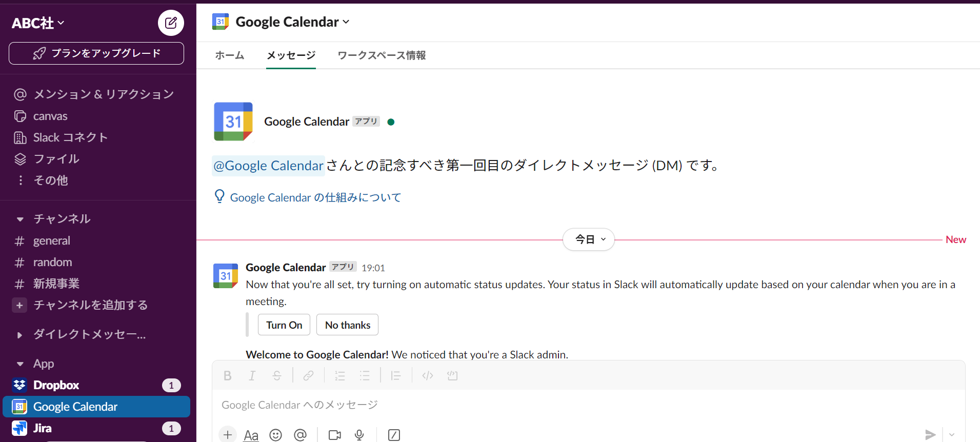Click the Google Calendar sender name on the 19:01 message
The width and height of the screenshot is (980, 442).
point(286,268)
